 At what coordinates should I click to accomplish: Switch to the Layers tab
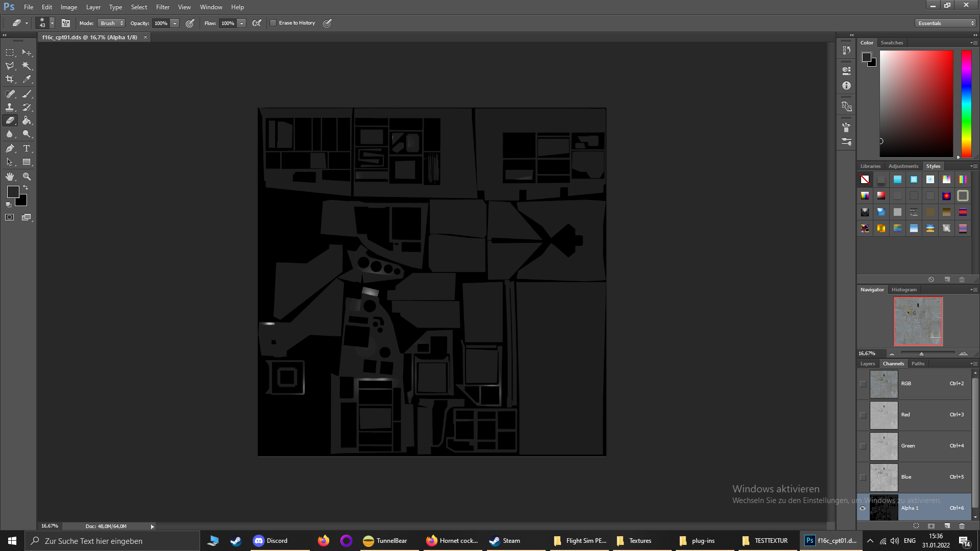click(x=867, y=364)
